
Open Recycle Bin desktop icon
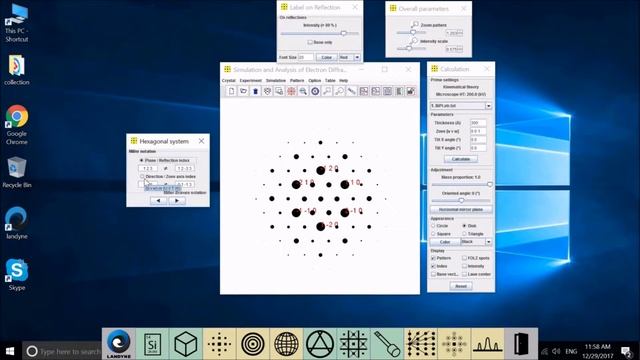[17, 172]
